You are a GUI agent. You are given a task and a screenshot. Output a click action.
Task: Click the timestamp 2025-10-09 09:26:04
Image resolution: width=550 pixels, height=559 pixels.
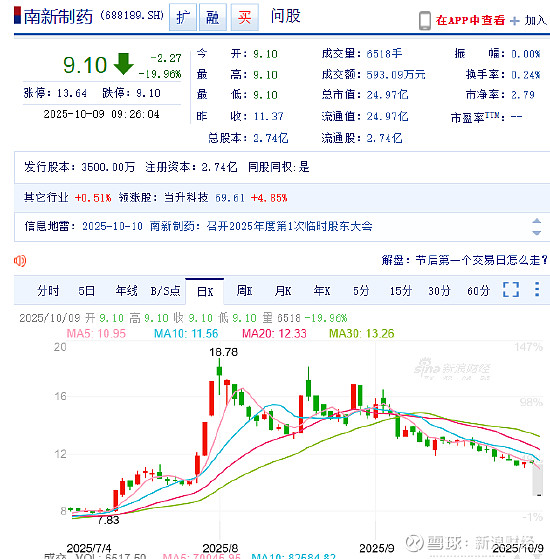pos(101,114)
